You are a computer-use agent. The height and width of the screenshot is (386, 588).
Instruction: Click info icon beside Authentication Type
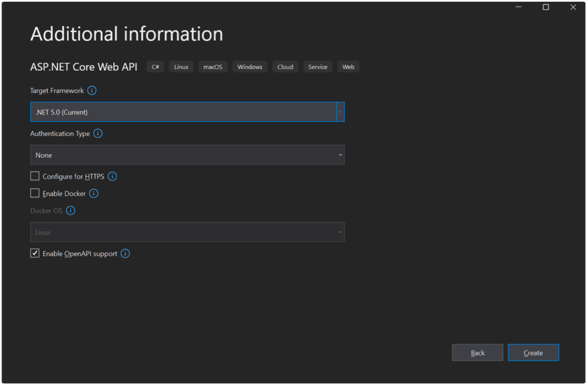tap(98, 133)
